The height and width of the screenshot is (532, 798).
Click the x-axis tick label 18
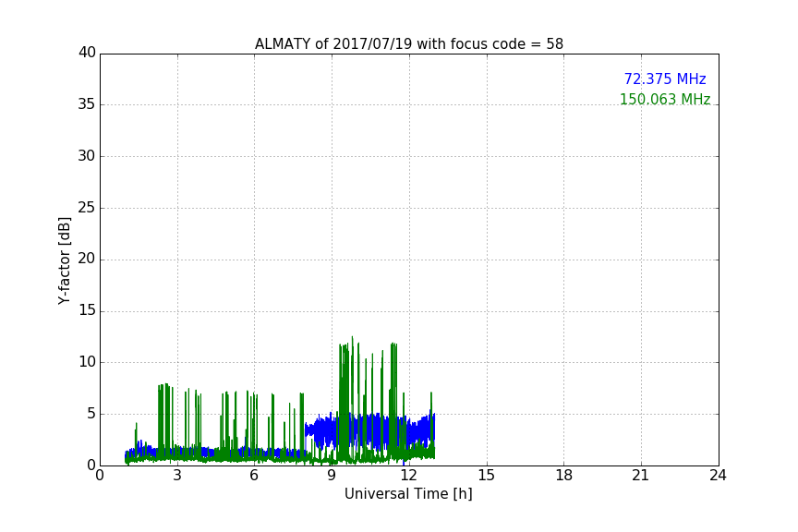[563, 476]
